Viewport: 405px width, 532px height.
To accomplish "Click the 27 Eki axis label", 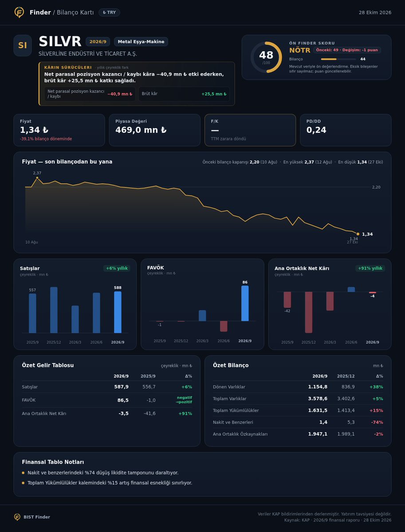I will [x=352, y=242].
